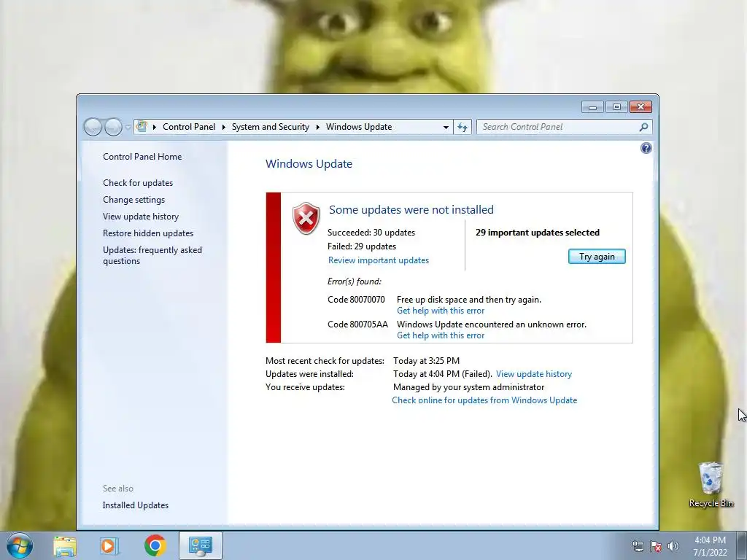
Task: Launch Windows Media Player from the taskbar
Action: coord(109,545)
